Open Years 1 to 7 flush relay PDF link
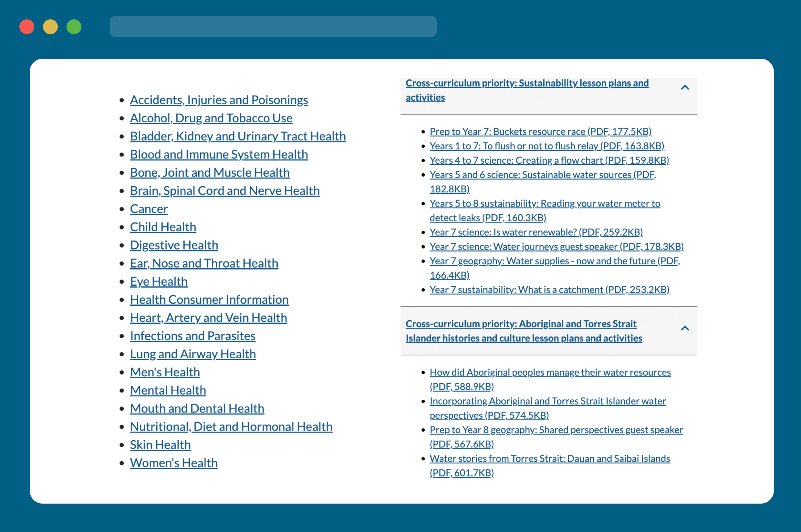Screen dimensions: 801x532 coord(547,145)
